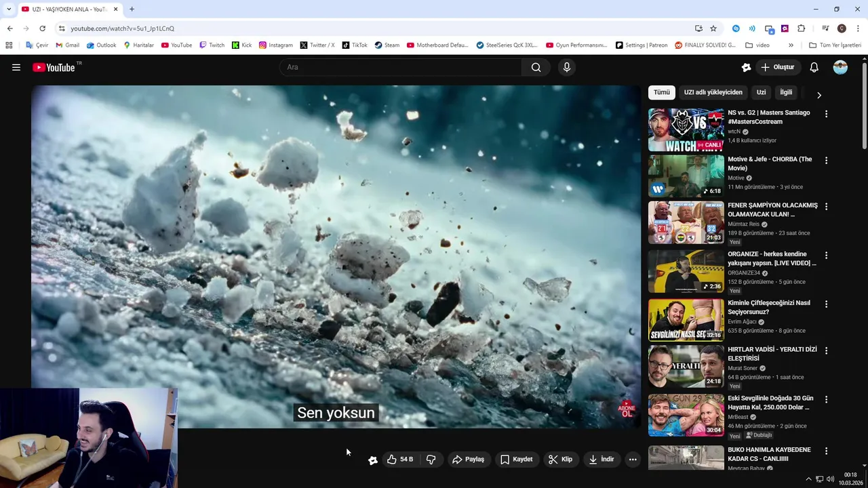Expand hidden bookmarks with the double chevron

[791, 45]
